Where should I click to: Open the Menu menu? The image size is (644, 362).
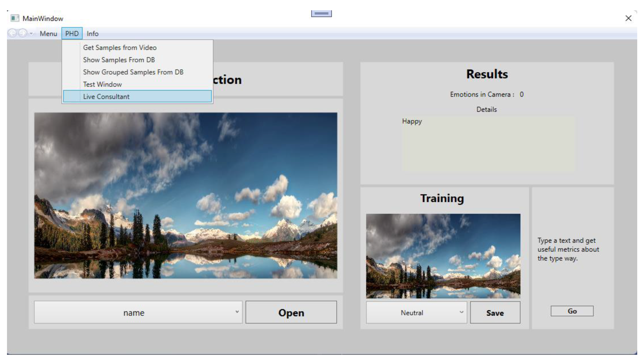pyautogui.click(x=48, y=34)
